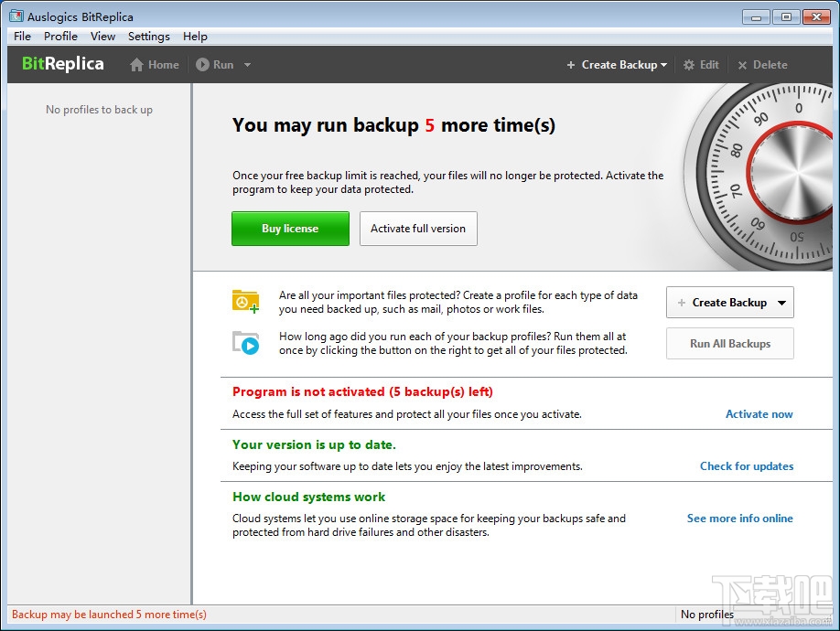840x631 pixels.
Task: Click the Delete toolbar label
Action: click(770, 65)
